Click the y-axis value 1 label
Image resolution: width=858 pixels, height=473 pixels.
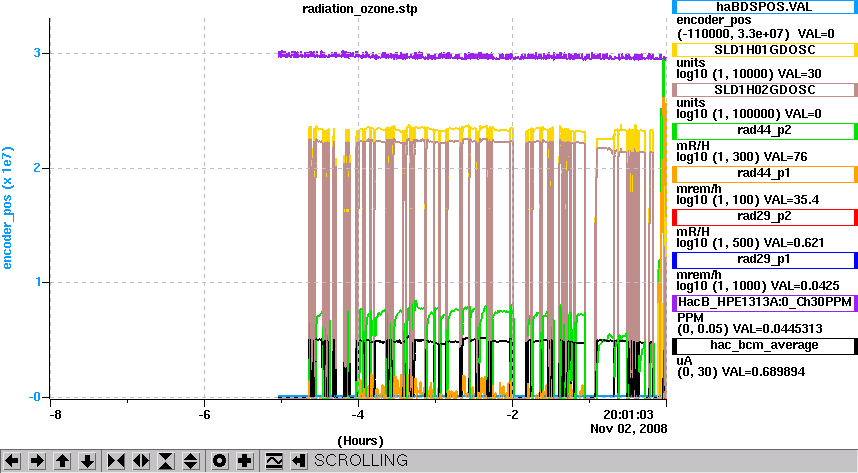(x=37, y=282)
